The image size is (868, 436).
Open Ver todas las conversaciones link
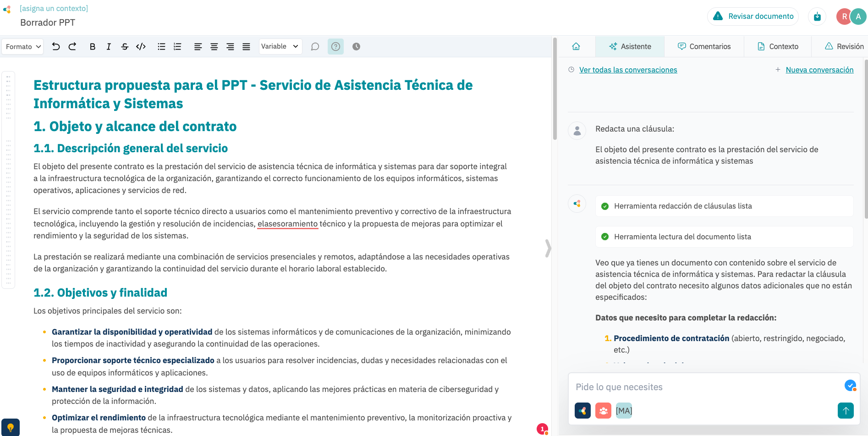[x=628, y=70]
